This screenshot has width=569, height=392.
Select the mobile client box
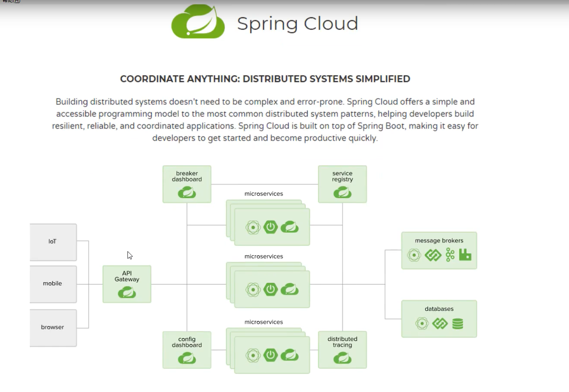pos(53,284)
